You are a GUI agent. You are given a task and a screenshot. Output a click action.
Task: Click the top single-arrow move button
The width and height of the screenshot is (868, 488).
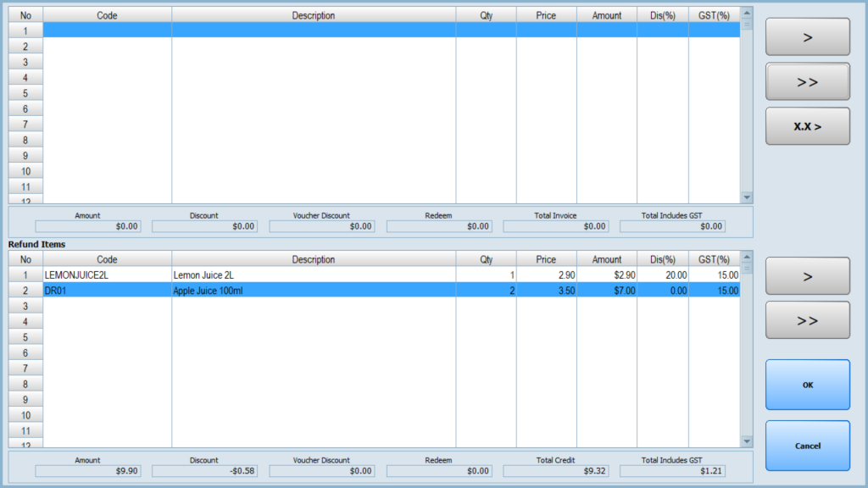807,37
